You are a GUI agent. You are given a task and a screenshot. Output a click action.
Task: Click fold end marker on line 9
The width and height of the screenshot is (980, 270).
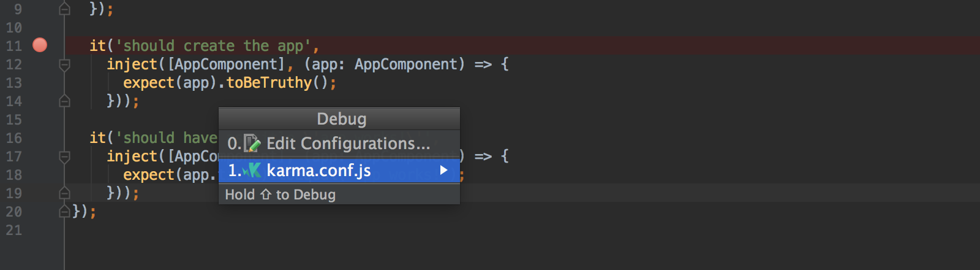pos(64,9)
